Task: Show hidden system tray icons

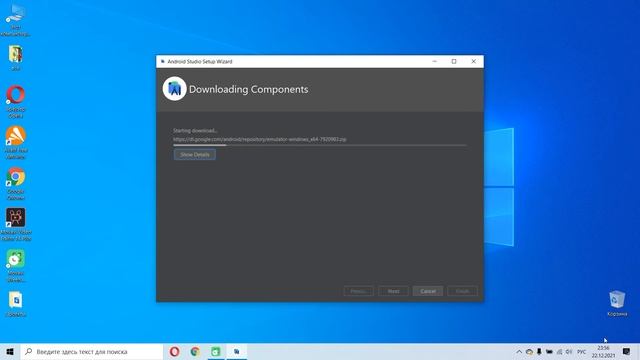Action: pyautogui.click(x=519, y=351)
